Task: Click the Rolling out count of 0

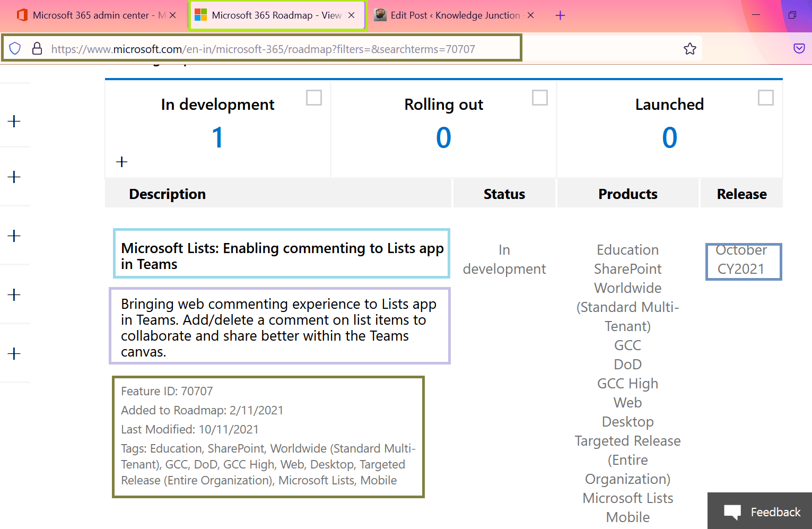Action: click(x=444, y=137)
